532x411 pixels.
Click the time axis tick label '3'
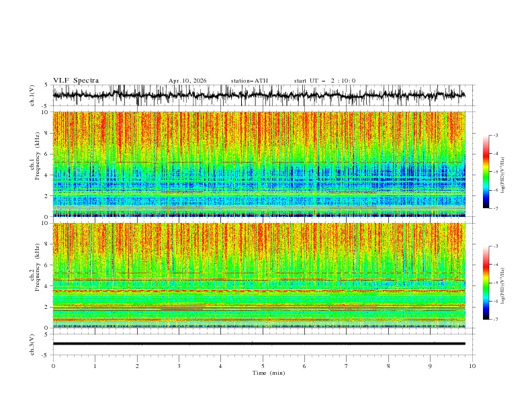(179, 366)
